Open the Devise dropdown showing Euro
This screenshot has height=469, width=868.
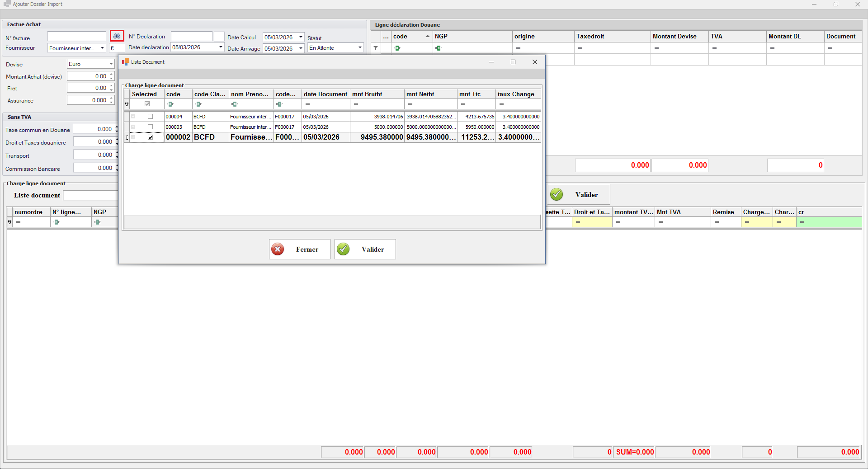click(111, 64)
